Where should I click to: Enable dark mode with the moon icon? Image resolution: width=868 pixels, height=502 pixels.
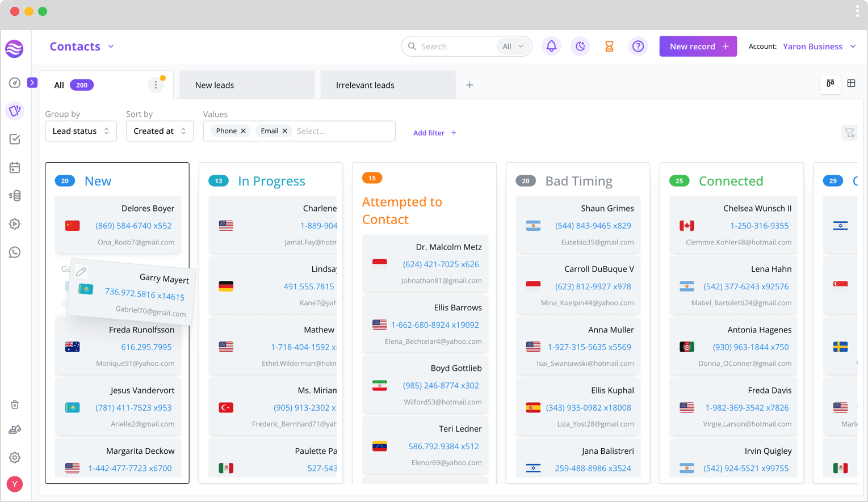coord(580,46)
